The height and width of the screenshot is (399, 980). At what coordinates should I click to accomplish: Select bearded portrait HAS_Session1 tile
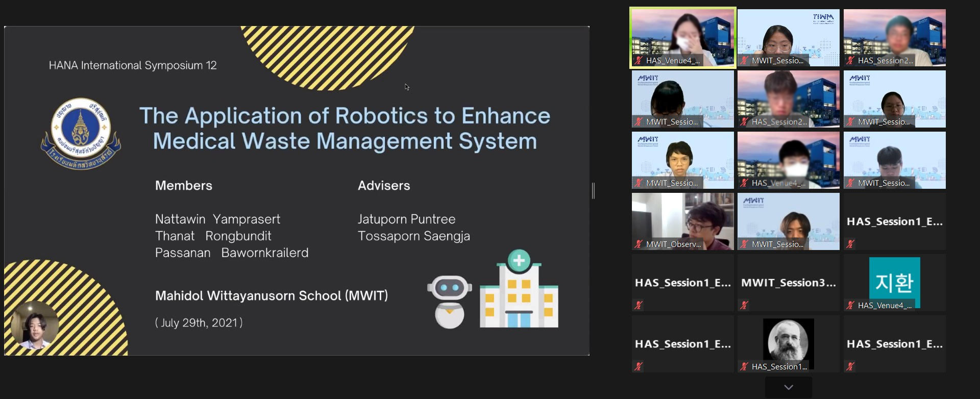coord(788,344)
